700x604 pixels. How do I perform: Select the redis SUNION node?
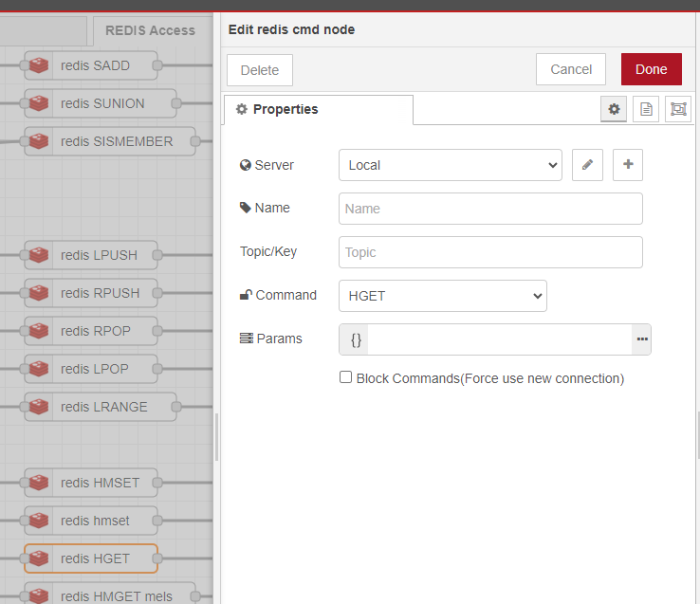pos(101,103)
